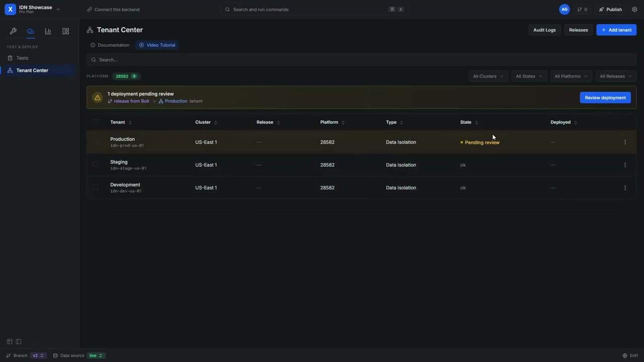Click the blue X app logo

pyautogui.click(x=10, y=10)
